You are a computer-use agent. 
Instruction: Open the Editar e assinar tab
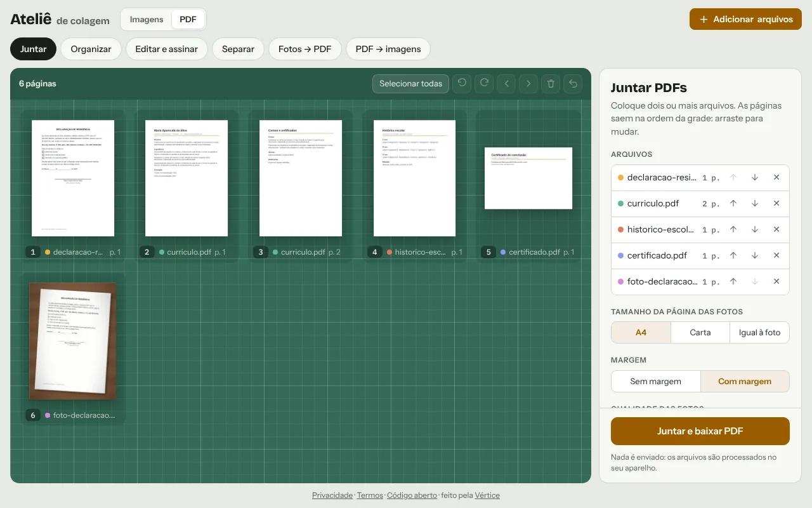(x=167, y=49)
